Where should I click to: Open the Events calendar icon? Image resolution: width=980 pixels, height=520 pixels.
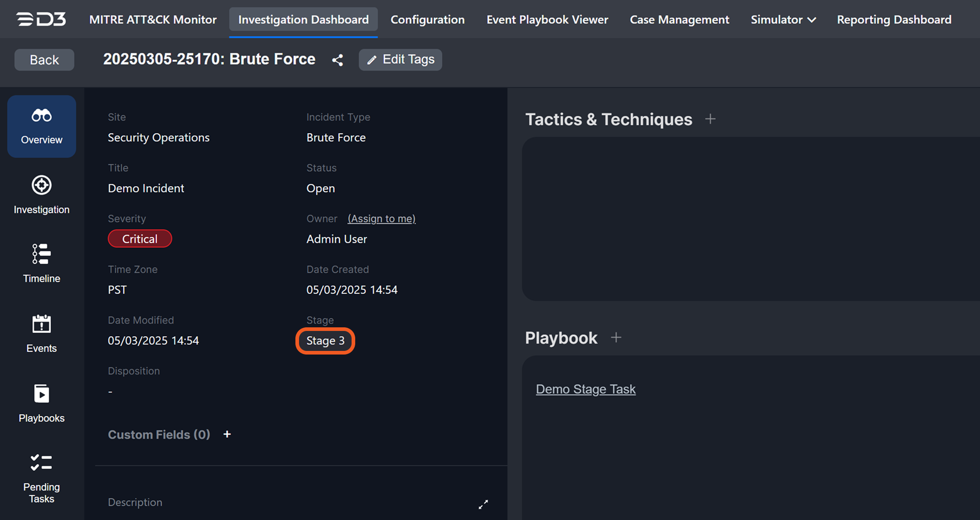tap(41, 324)
